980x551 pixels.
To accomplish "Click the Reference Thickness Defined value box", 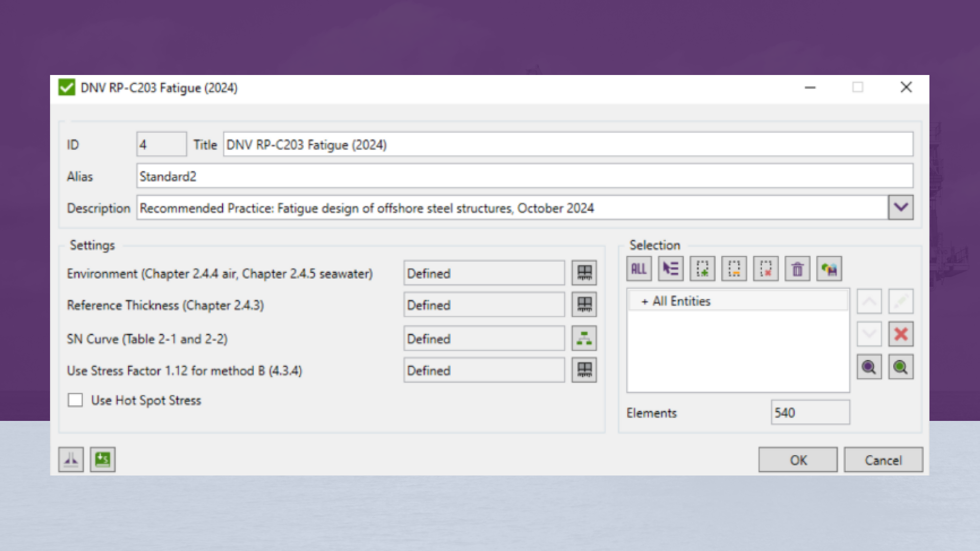I will pos(484,305).
